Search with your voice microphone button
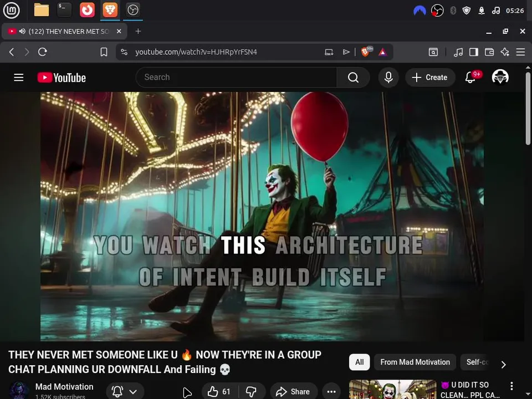 point(388,78)
